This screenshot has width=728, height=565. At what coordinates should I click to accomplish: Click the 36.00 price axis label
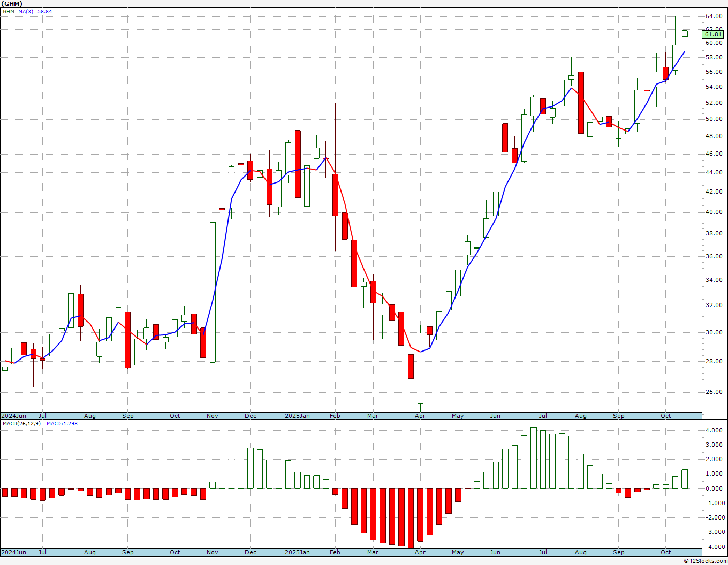(714, 256)
